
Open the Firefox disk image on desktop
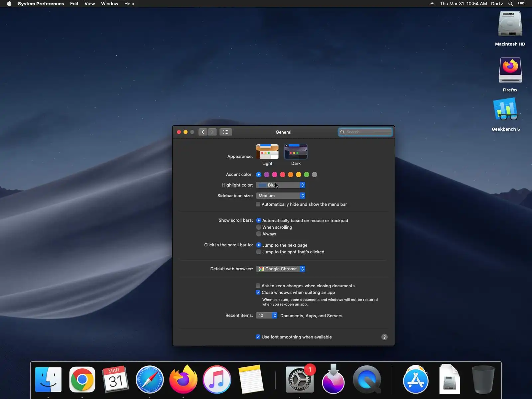(x=510, y=70)
